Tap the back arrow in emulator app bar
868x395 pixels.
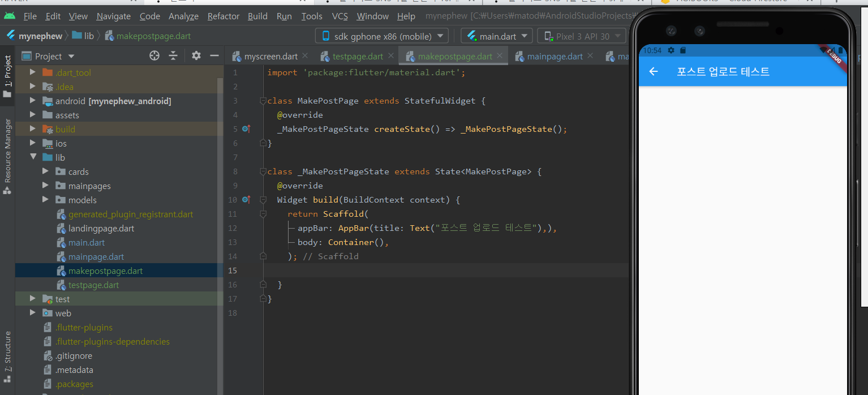coord(654,71)
